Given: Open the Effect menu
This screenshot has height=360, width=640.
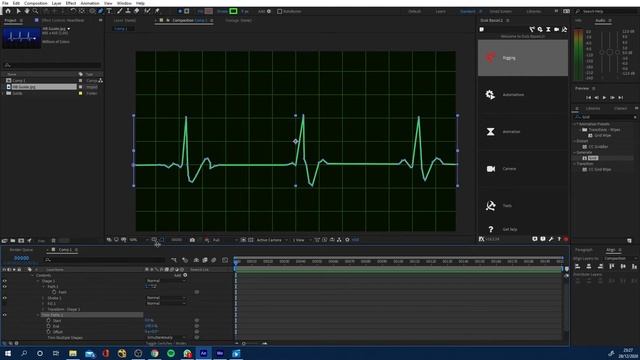Looking at the screenshot, I should coord(71,3).
